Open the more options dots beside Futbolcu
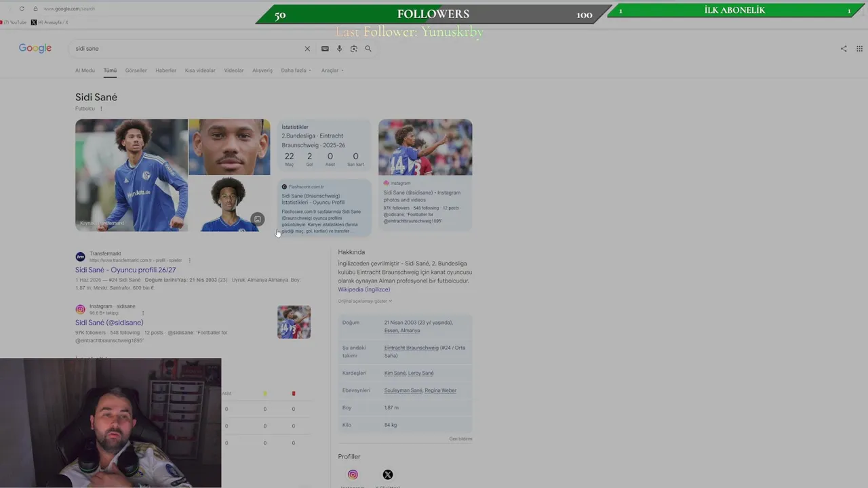868x488 pixels. tap(101, 108)
